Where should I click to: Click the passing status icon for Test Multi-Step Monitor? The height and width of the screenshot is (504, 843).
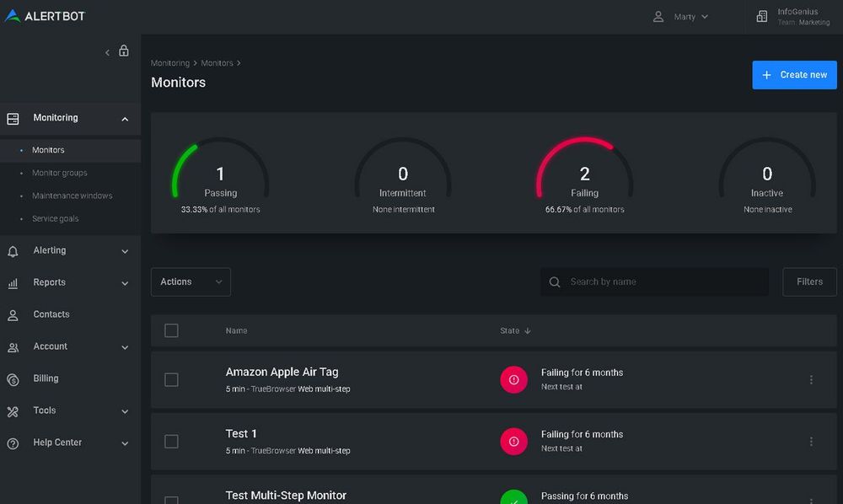[513, 497]
